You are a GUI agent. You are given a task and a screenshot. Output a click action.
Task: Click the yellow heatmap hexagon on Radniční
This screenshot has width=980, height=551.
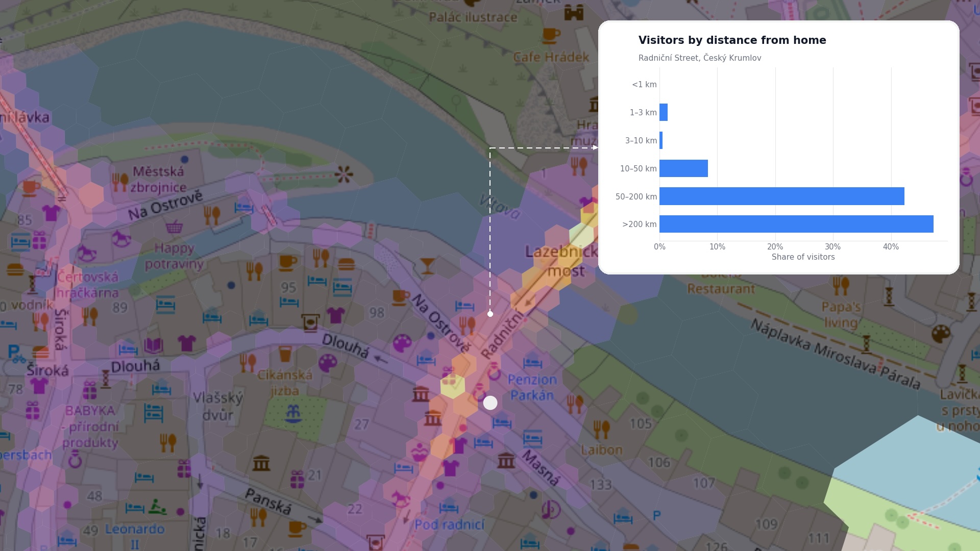point(453,386)
